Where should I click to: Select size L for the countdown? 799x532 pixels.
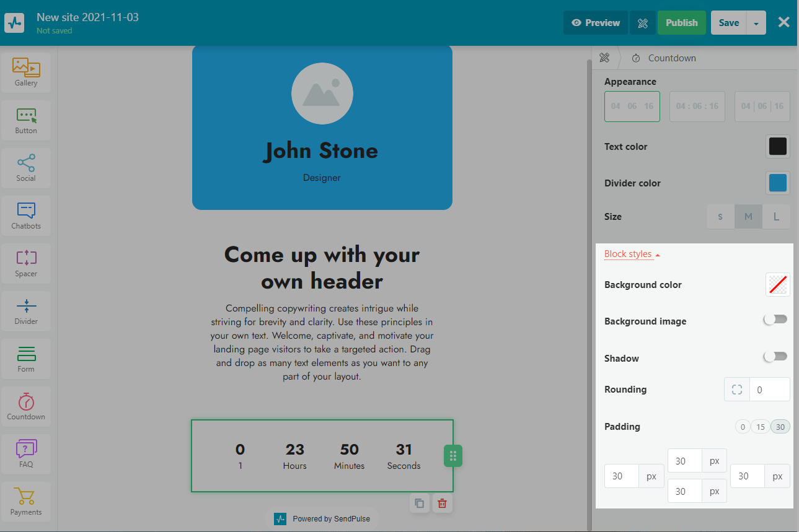tap(776, 217)
